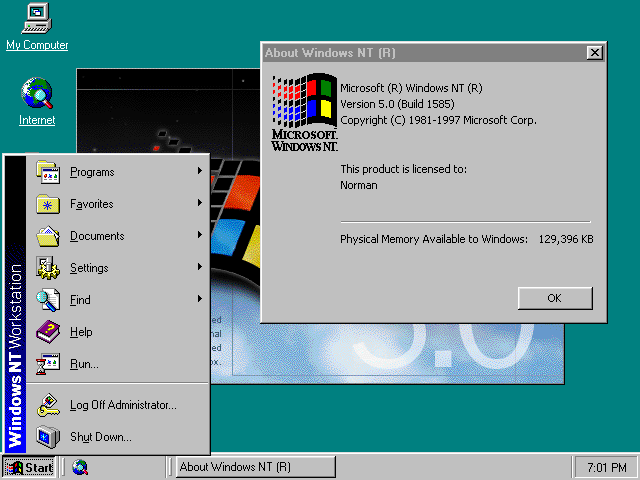Launch Internet Explorer from the quick launch bar

[80, 467]
